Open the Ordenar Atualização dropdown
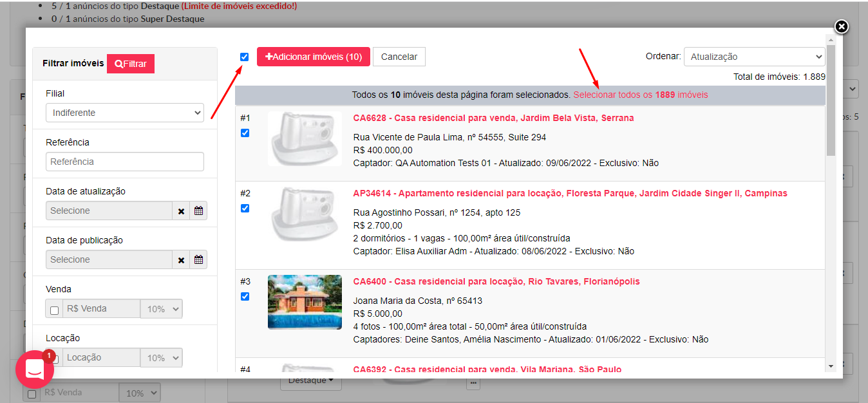868x403 pixels. [x=754, y=57]
